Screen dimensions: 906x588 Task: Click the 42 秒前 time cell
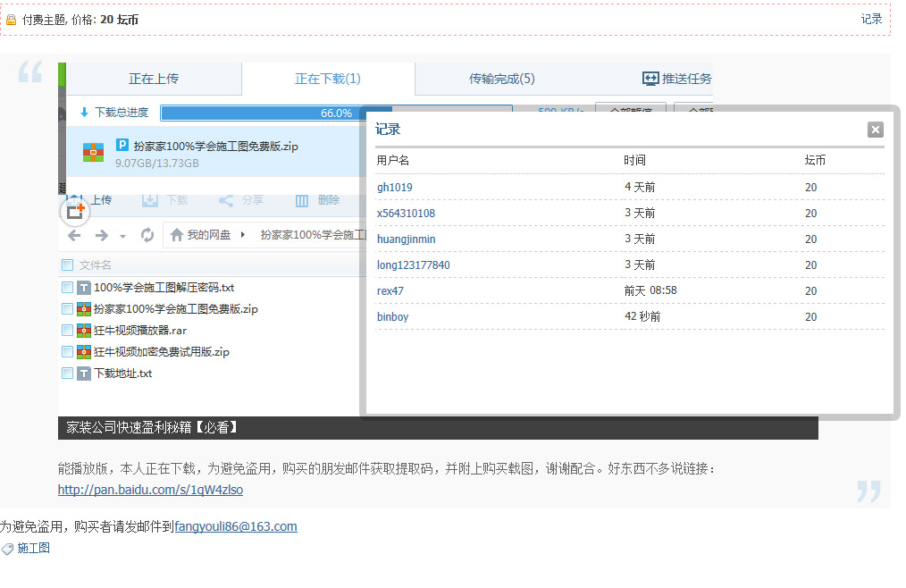point(642,317)
